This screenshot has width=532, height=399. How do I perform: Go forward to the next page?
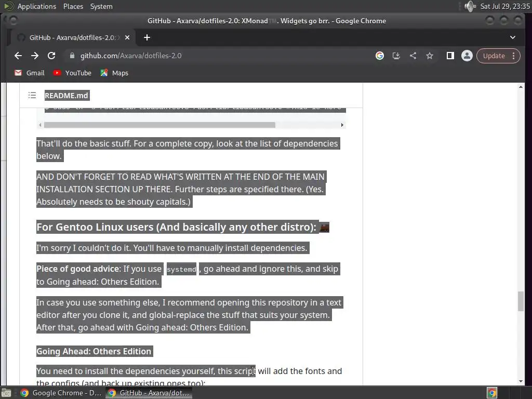tap(35, 56)
